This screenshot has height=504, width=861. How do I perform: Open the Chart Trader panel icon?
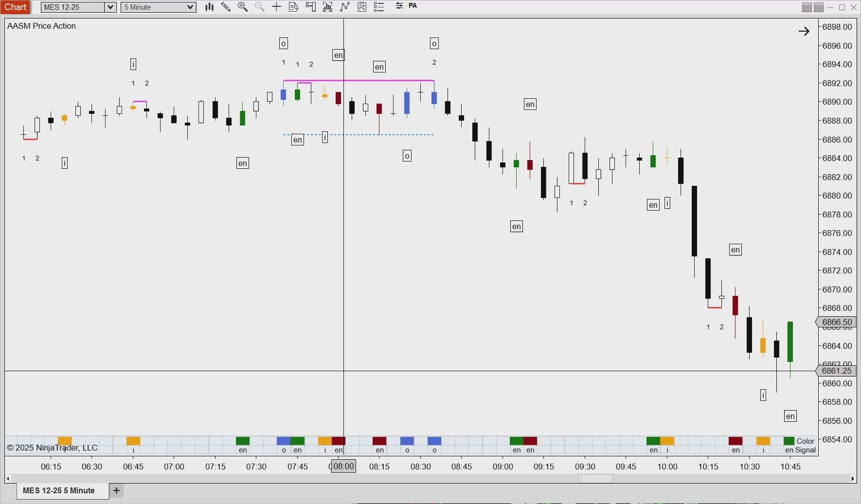coord(310,7)
